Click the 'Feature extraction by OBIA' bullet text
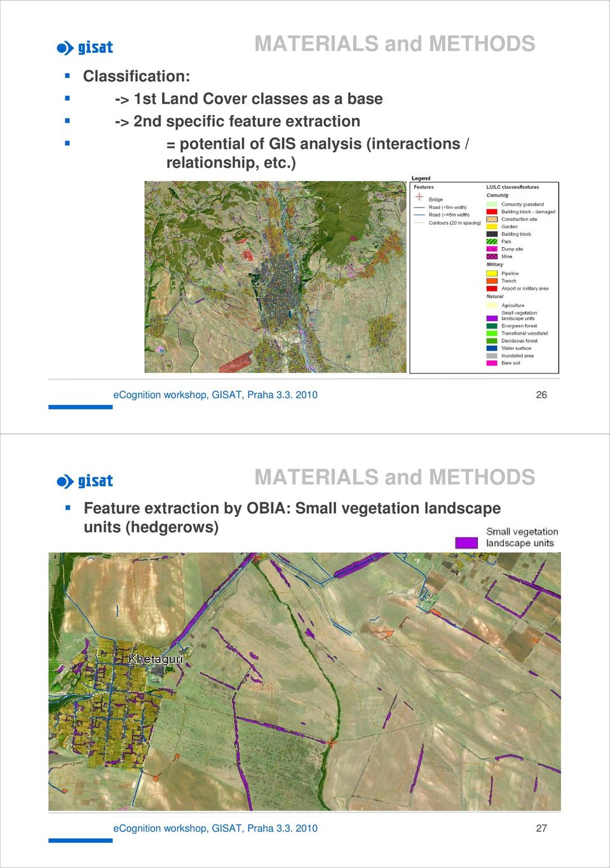Viewport: 610px width, 868px height. point(292,517)
